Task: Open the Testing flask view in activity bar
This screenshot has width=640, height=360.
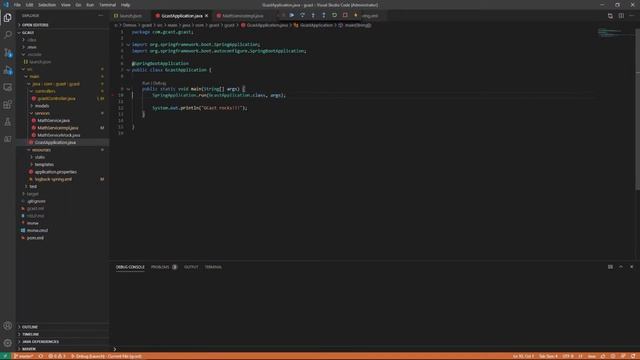Action: 8,122
